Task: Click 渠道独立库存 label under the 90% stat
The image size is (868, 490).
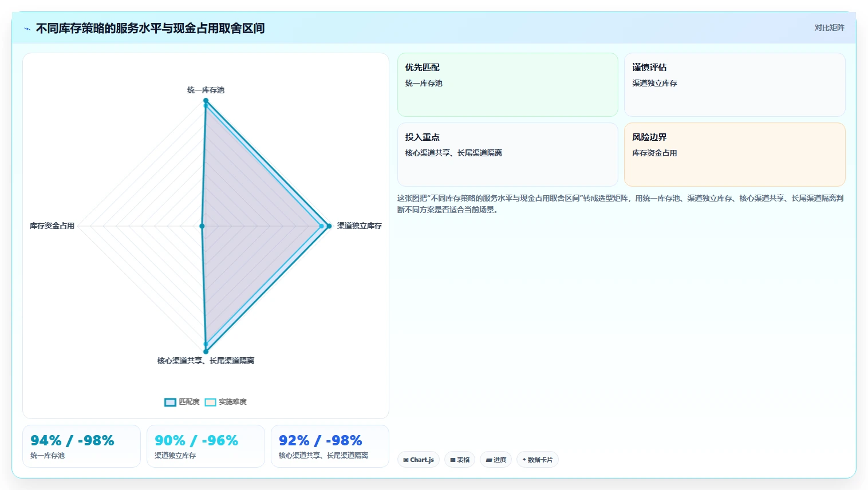Action: click(x=175, y=456)
